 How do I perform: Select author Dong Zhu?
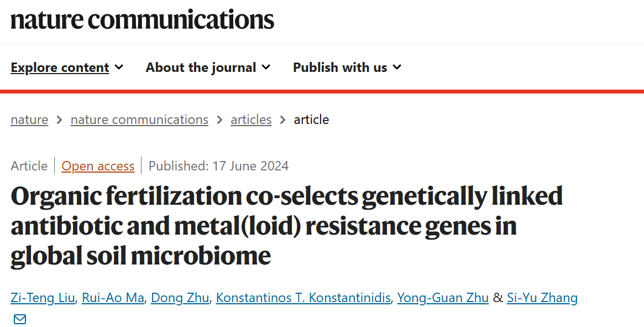pos(180,298)
